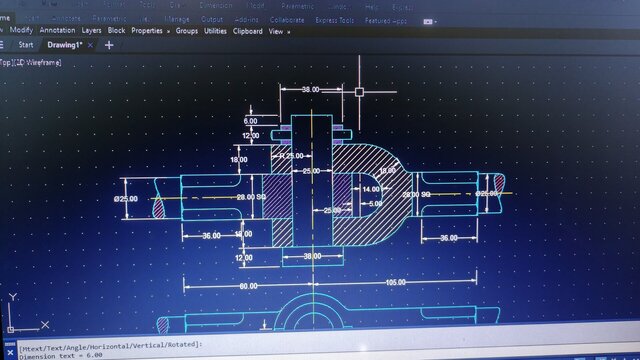Click the UCS icon origin
Screen dimensions: 640x360
pyautogui.click(x=11, y=329)
